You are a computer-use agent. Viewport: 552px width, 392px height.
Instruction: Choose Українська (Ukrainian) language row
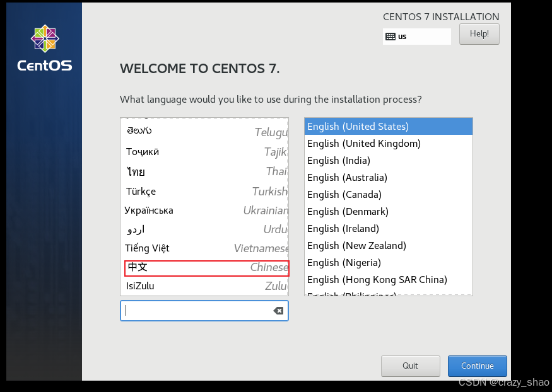(x=204, y=210)
